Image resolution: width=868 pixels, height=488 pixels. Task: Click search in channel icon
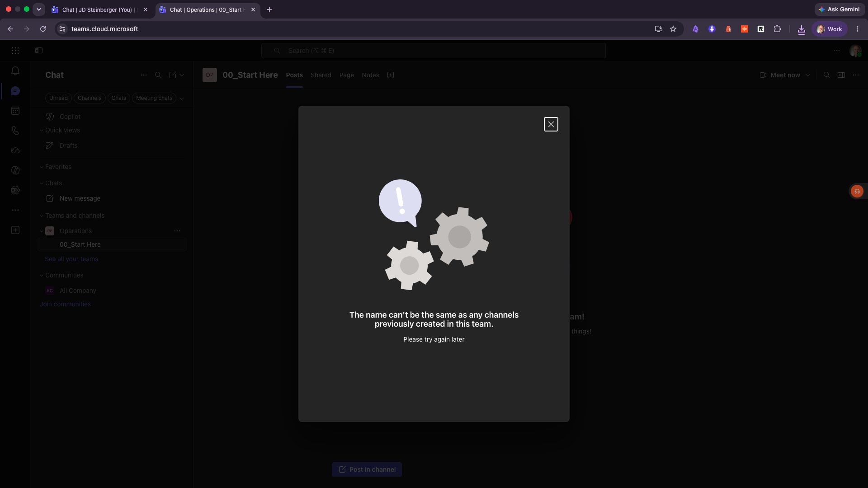click(827, 75)
